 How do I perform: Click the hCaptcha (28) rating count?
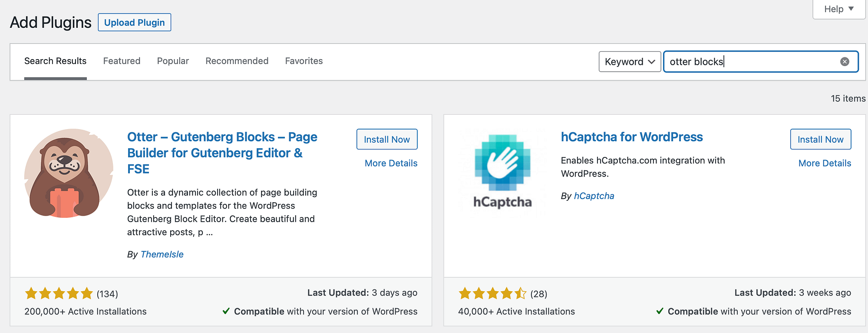pyautogui.click(x=538, y=294)
